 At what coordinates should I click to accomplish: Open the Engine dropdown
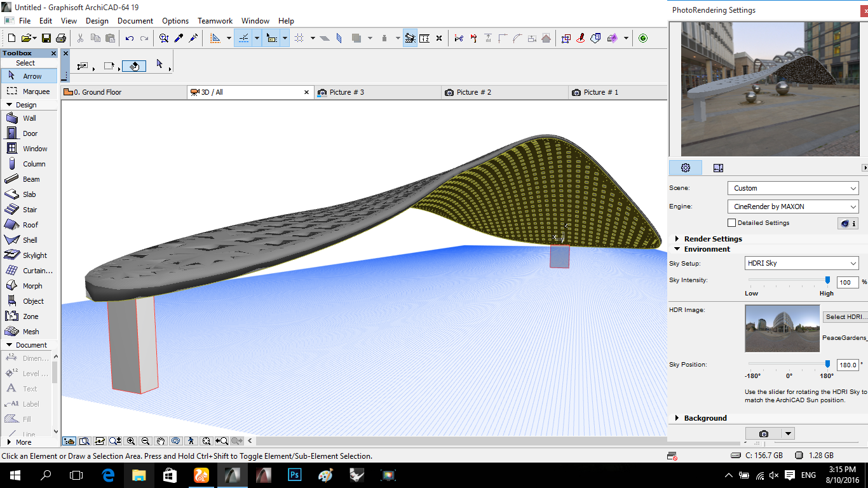click(793, 207)
